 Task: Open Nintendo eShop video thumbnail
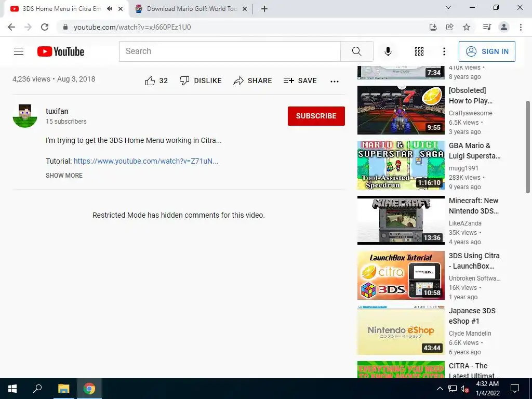click(401, 330)
